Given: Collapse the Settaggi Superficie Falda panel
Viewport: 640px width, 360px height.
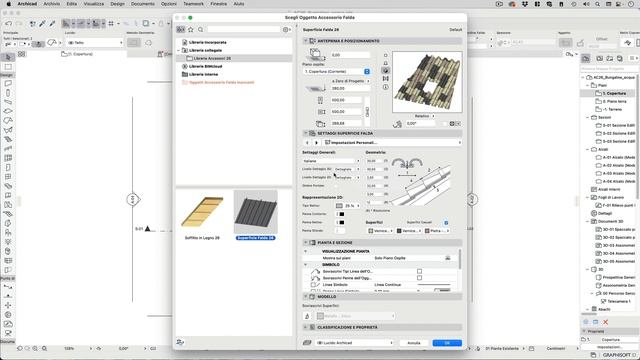Looking at the screenshot, I should [x=305, y=133].
